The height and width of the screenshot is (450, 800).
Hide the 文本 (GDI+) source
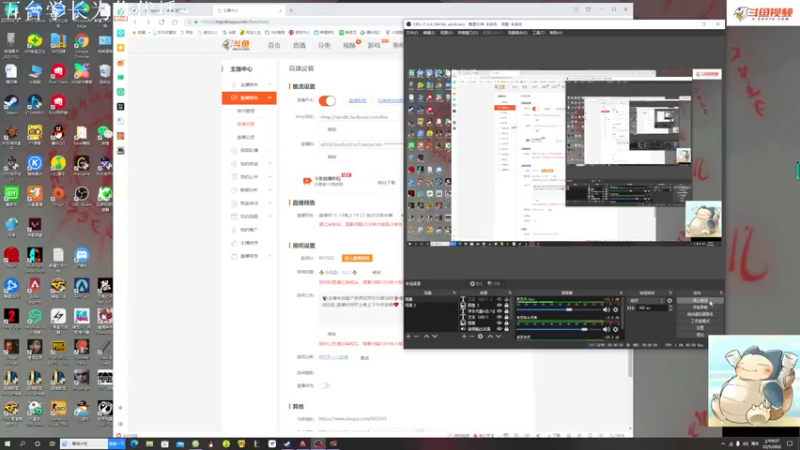[499, 317]
